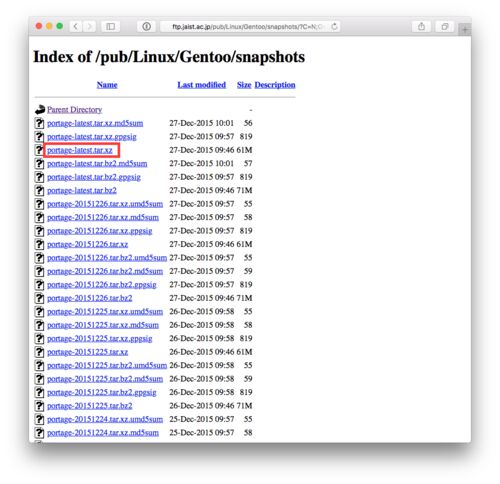Open portage-20151225.tar.bz2.gpgsig link
Image resolution: width=500 pixels, height=484 pixels.
[102, 392]
